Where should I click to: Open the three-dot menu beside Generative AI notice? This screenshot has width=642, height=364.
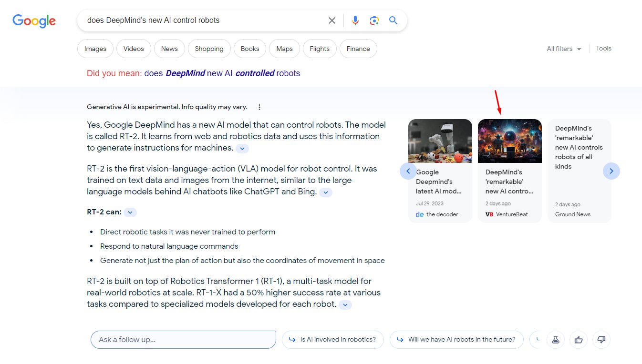pos(259,107)
